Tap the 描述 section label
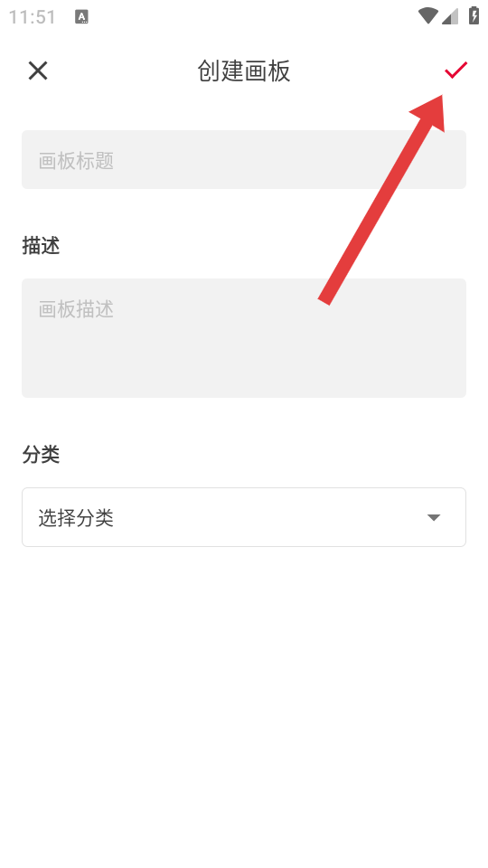This screenshot has width=488, height=868. (x=41, y=245)
